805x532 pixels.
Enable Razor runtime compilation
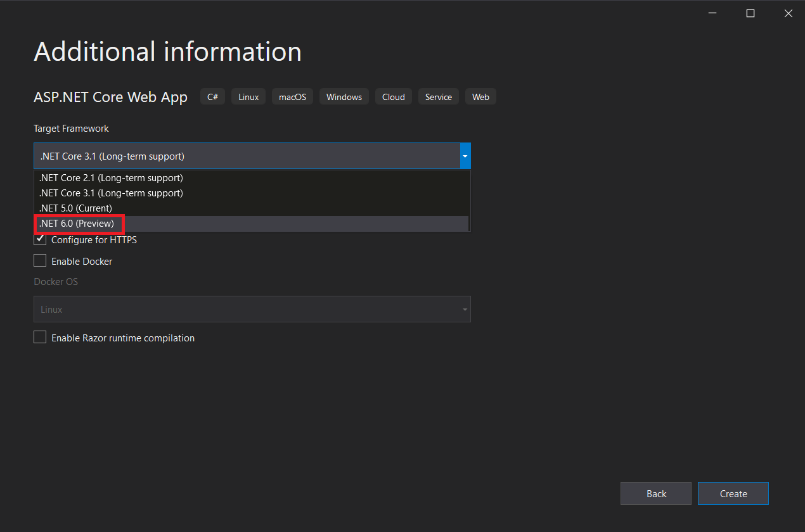[40, 338]
